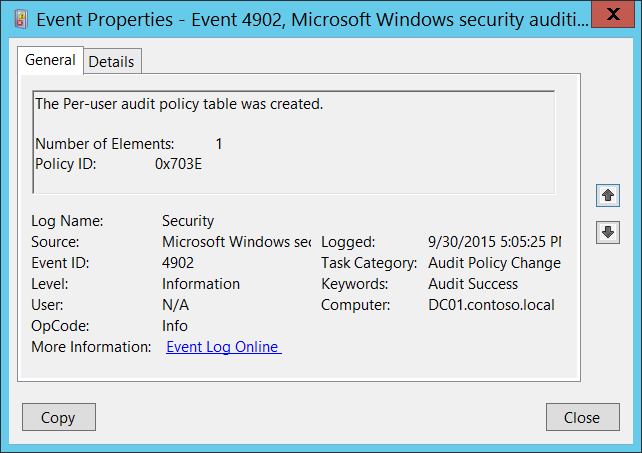Click the Logged date 9/30/2015 value
The height and width of the screenshot is (453, 642).
[494, 242]
